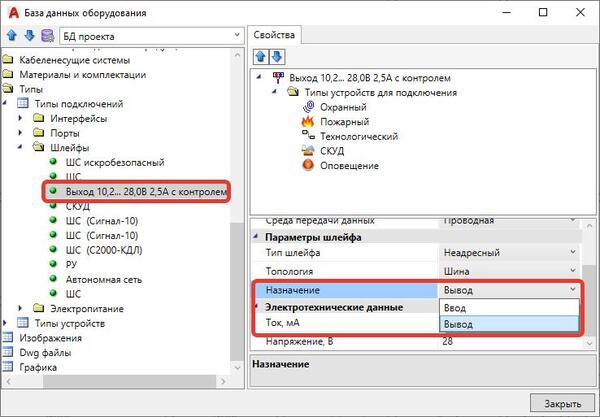
Task: Click the Напряжение, В value field
Action: click(508, 343)
